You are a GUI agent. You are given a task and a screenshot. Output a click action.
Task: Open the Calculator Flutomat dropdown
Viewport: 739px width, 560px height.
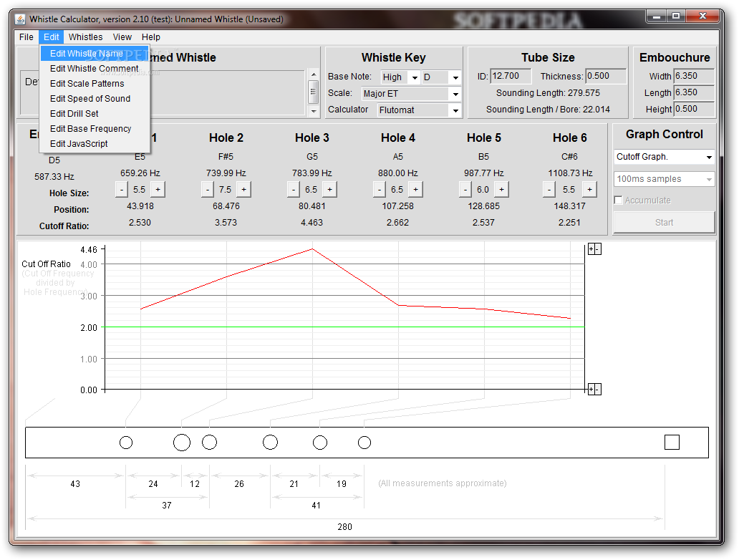(420, 110)
